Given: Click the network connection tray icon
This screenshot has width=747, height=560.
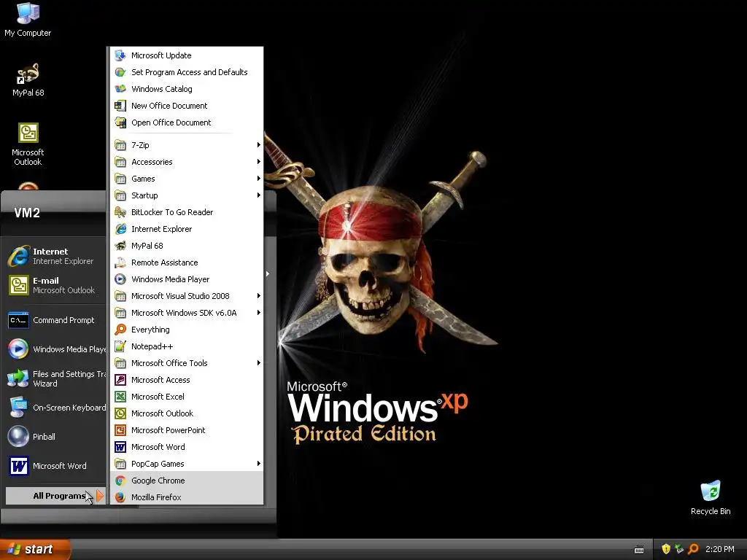Looking at the screenshot, I should [x=680, y=549].
